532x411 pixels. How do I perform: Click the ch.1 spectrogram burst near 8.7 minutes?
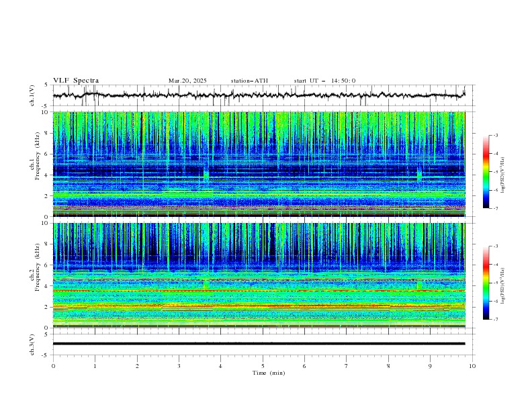click(419, 174)
